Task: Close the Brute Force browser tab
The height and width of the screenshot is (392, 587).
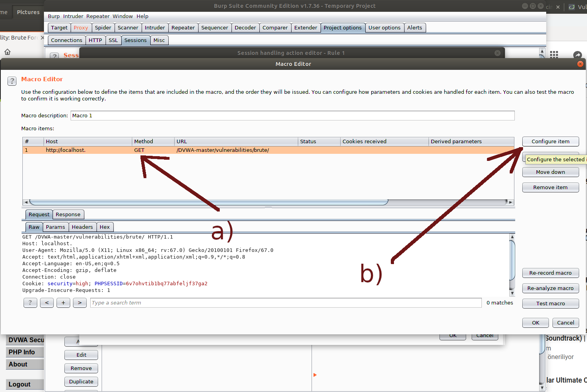Action: tap(42, 38)
